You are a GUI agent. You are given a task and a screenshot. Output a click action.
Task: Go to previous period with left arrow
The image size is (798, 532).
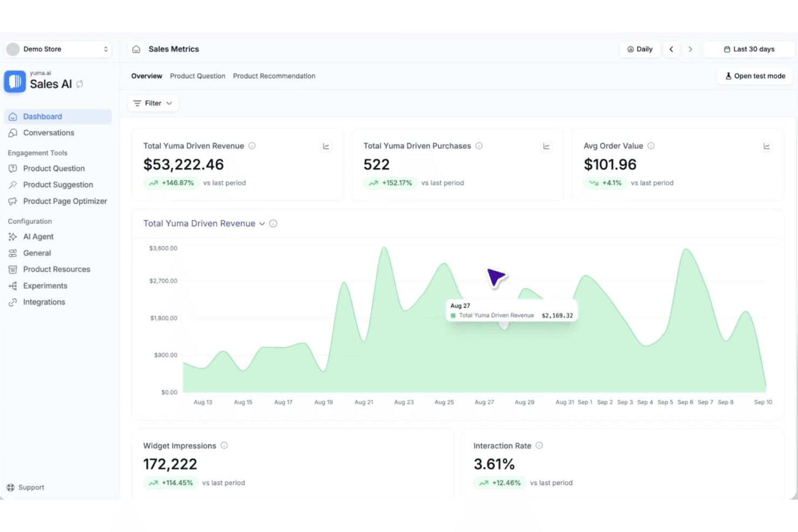pyautogui.click(x=671, y=49)
